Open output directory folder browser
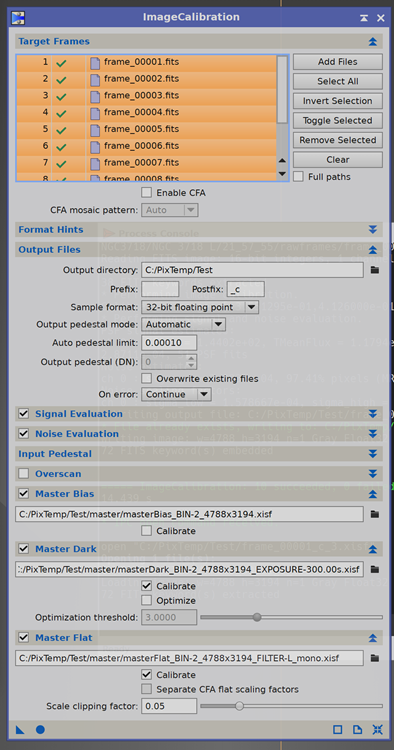Image resolution: width=394 pixels, height=750 pixels. [x=375, y=270]
